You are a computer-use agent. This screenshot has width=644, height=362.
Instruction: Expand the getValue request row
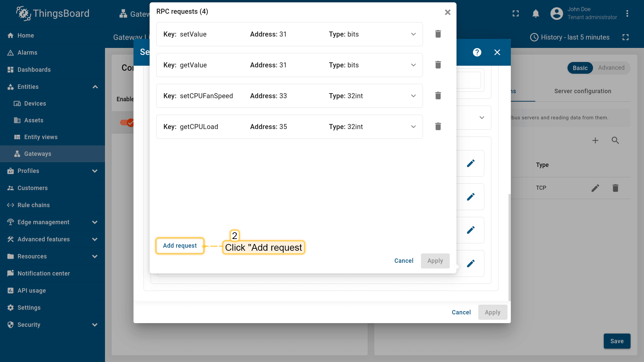[413, 65]
